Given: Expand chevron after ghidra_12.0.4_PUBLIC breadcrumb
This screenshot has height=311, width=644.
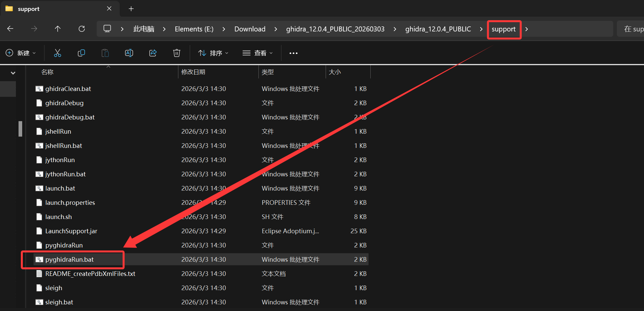Looking at the screenshot, I should pyautogui.click(x=481, y=29).
